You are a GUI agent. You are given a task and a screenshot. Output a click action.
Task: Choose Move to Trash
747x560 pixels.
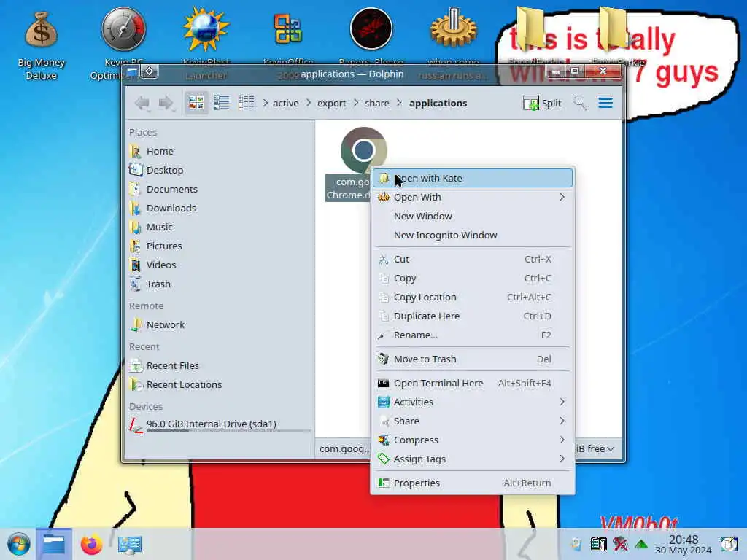[x=473, y=359]
